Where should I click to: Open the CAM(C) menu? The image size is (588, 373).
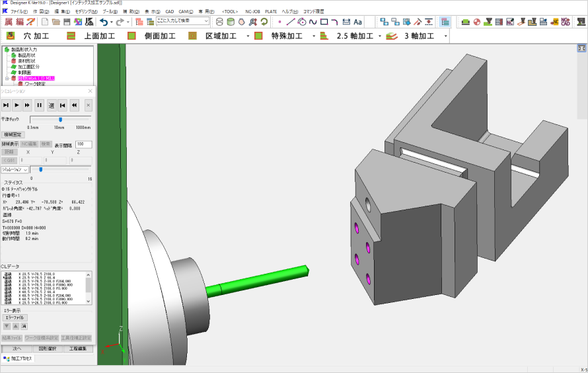pyautogui.click(x=186, y=11)
